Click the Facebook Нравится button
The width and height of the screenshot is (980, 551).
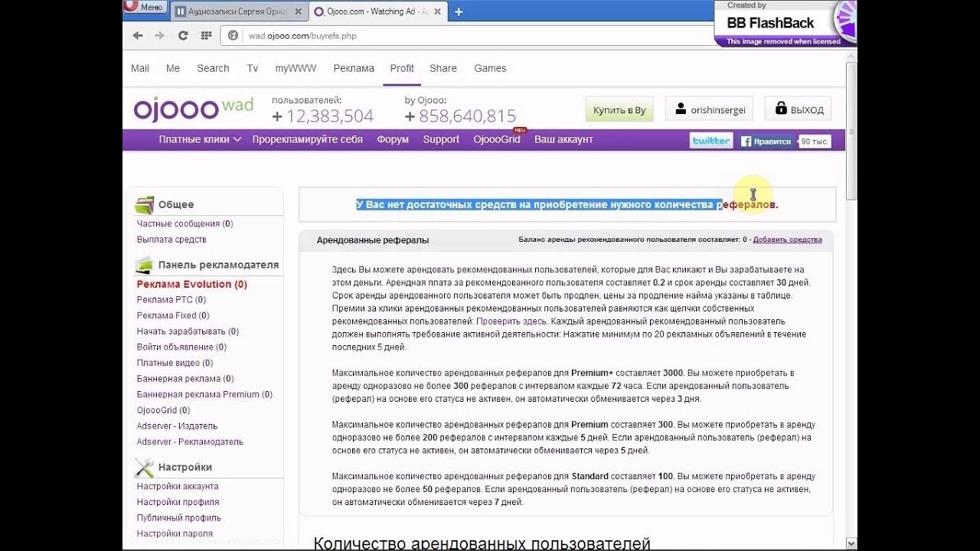pos(767,141)
